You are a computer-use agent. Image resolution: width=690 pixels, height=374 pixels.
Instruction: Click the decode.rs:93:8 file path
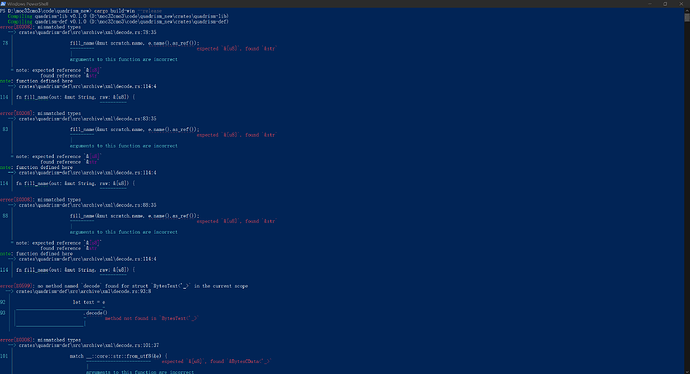coord(84,291)
